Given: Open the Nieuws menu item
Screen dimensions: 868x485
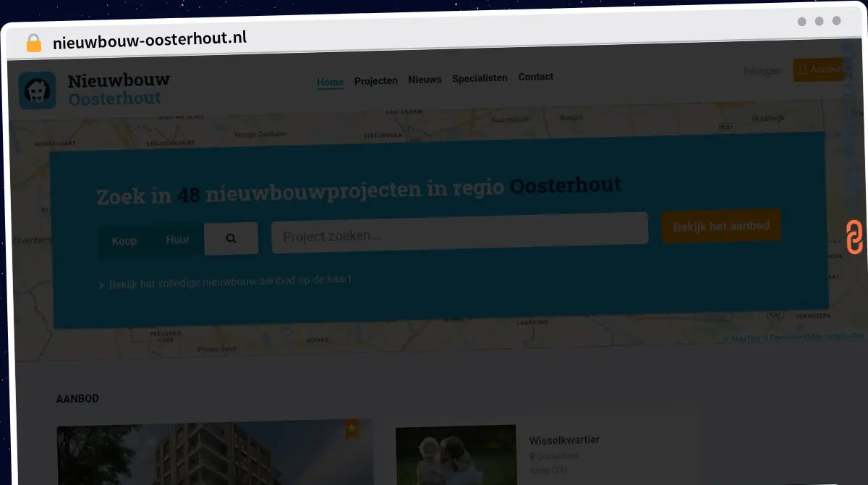Looking at the screenshot, I should click(425, 80).
